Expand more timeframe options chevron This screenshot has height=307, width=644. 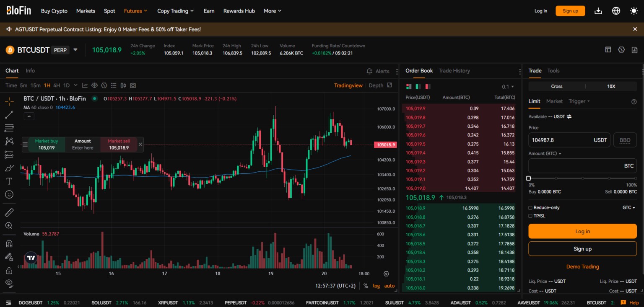[x=75, y=85]
